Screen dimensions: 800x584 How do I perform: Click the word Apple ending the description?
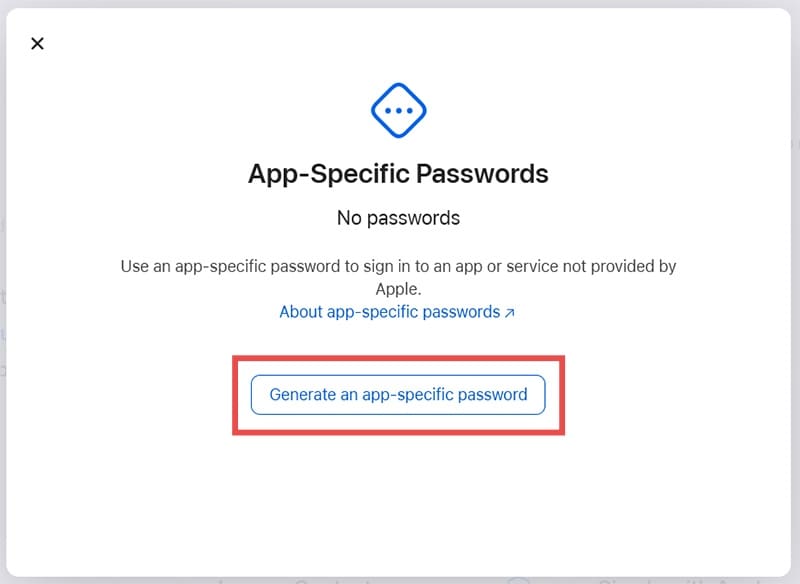click(397, 288)
